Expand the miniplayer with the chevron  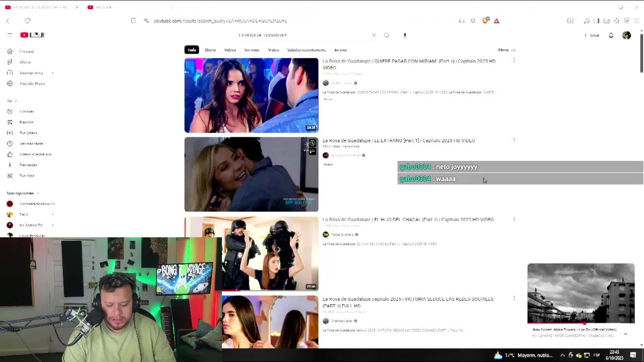[625, 334]
